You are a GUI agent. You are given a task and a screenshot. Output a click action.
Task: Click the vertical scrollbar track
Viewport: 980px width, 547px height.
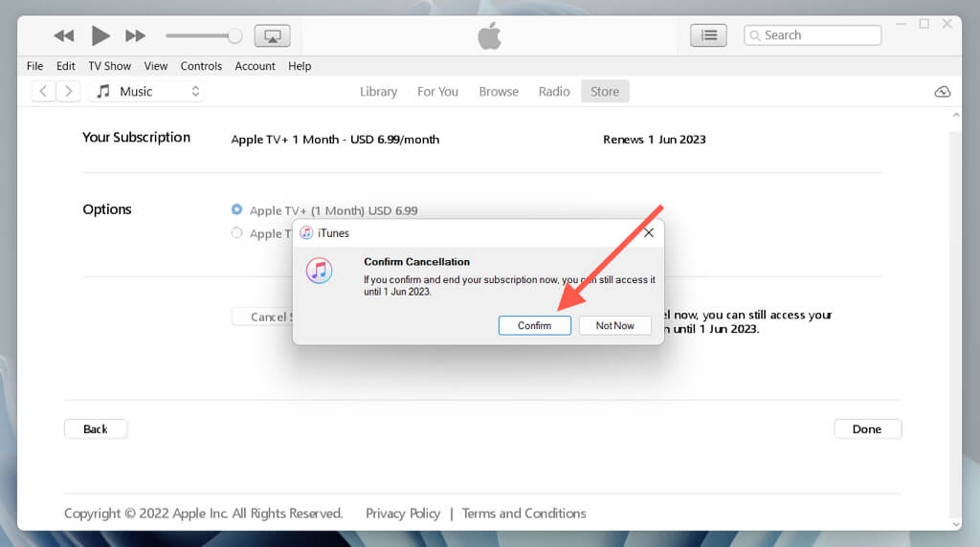pos(955,325)
